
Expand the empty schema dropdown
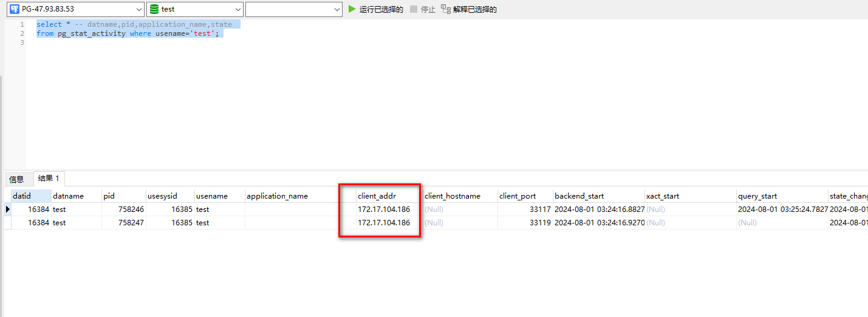click(x=337, y=9)
